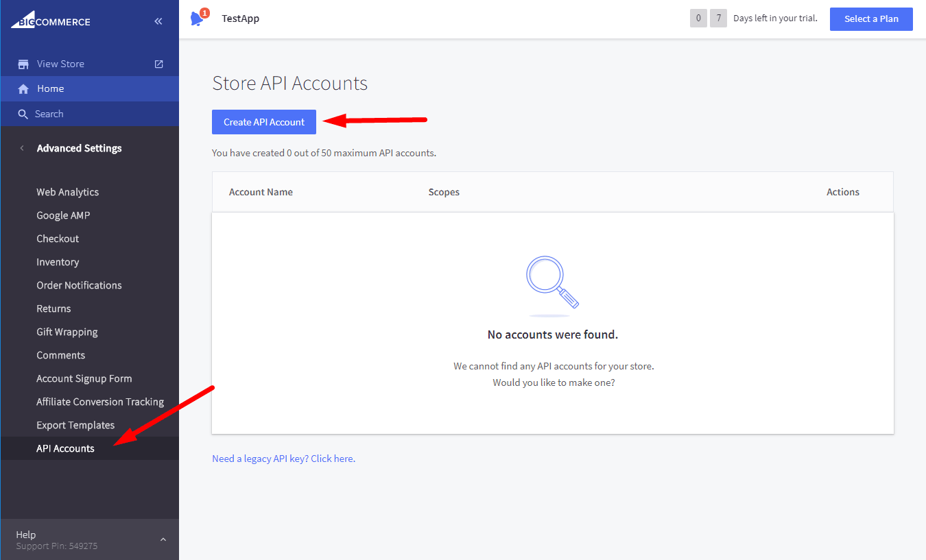Click the Home house icon
The width and height of the screenshot is (926, 560).
point(23,89)
